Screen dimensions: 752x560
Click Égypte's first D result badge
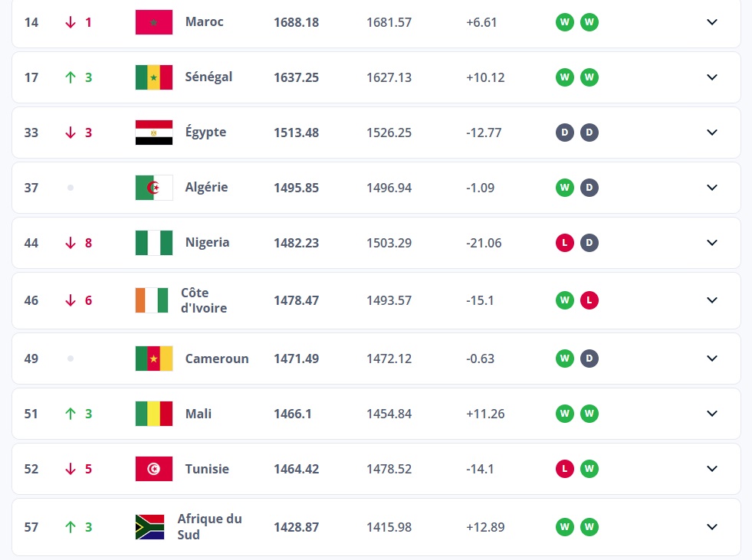[565, 133]
